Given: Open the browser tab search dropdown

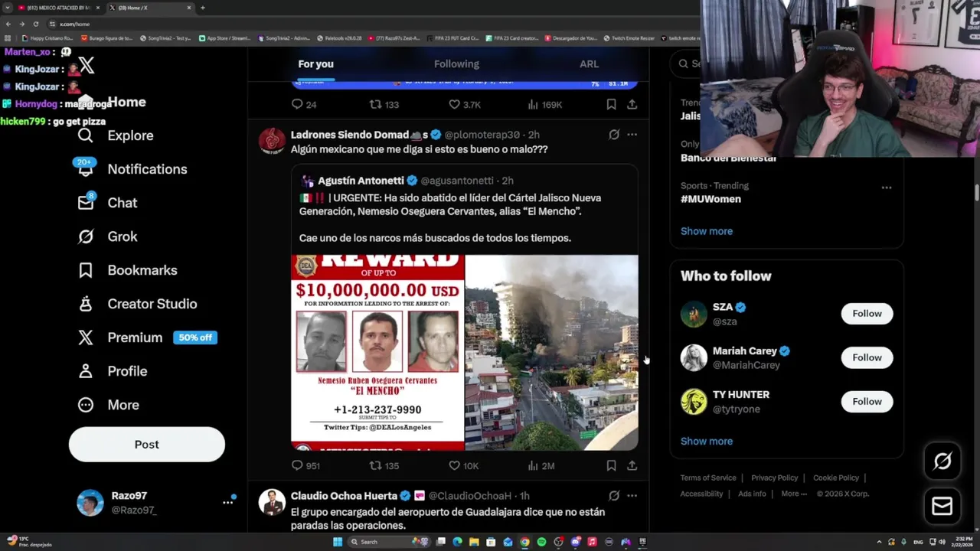Looking at the screenshot, I should tap(7, 8).
